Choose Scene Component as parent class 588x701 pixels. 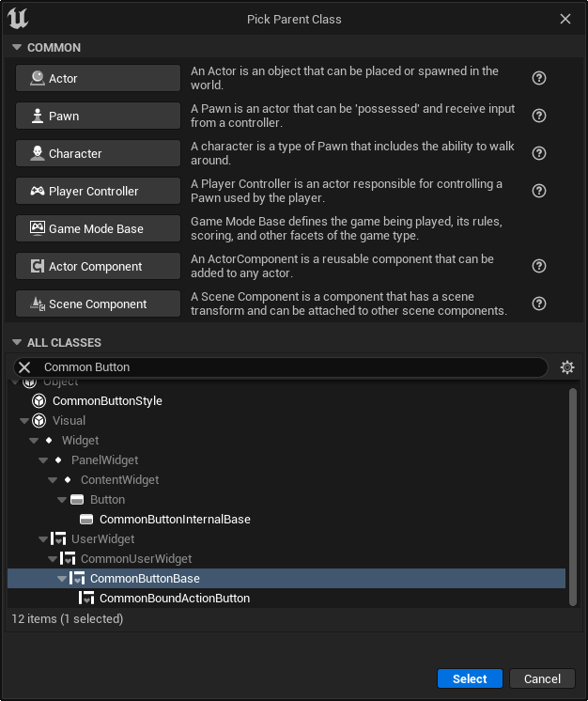[x=98, y=304]
